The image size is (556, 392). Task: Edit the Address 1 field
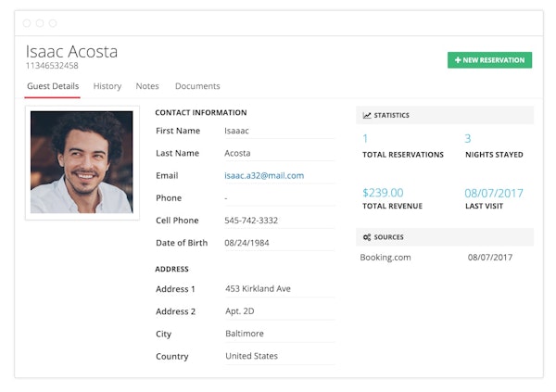click(x=278, y=288)
